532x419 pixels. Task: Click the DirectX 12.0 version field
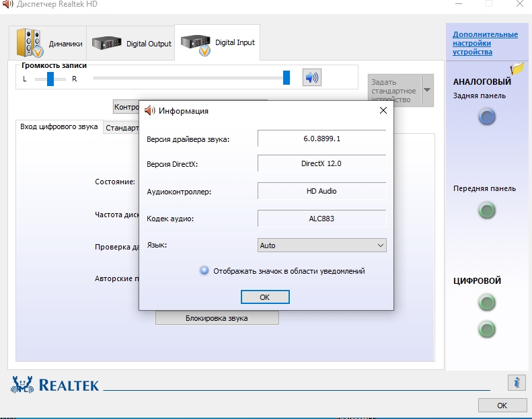tap(321, 163)
